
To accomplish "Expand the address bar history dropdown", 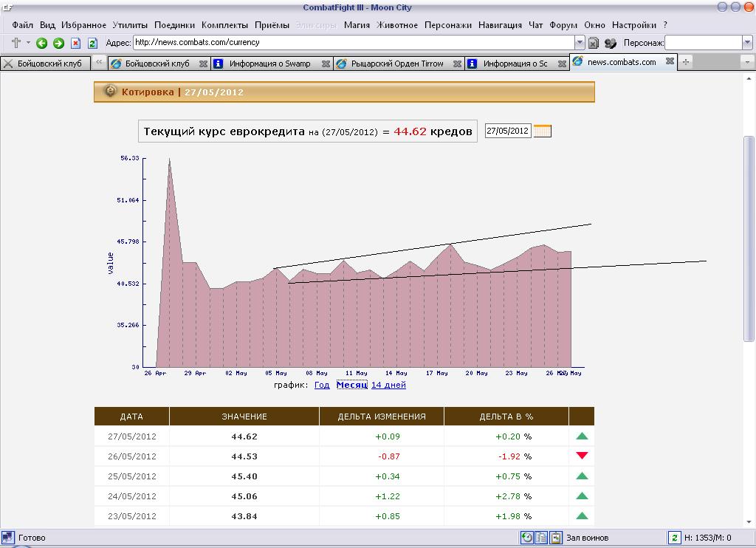I will (580, 43).
